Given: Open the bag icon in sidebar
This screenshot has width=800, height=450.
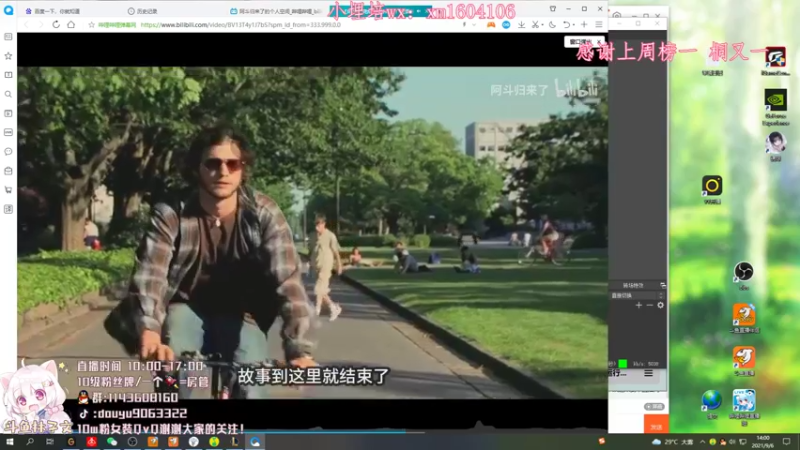Looking at the screenshot, I should pyautogui.click(x=8, y=171).
